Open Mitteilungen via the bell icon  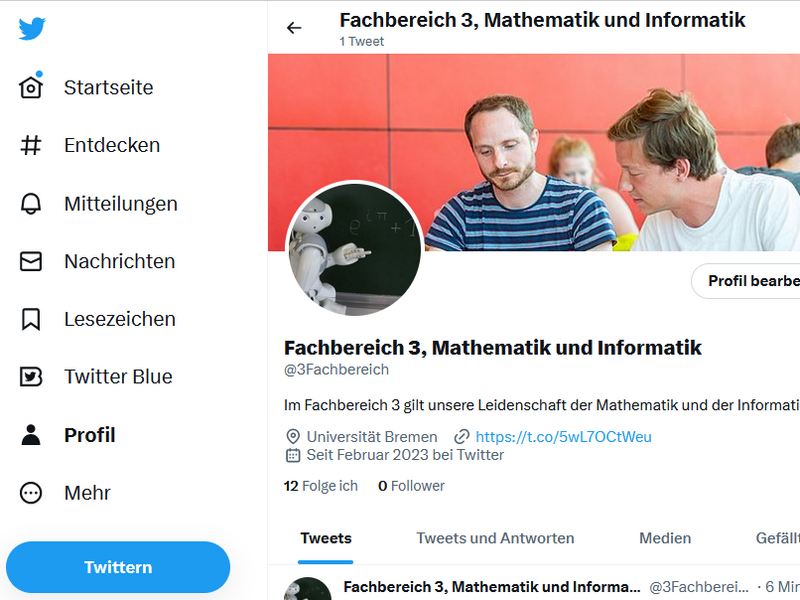coord(32,204)
